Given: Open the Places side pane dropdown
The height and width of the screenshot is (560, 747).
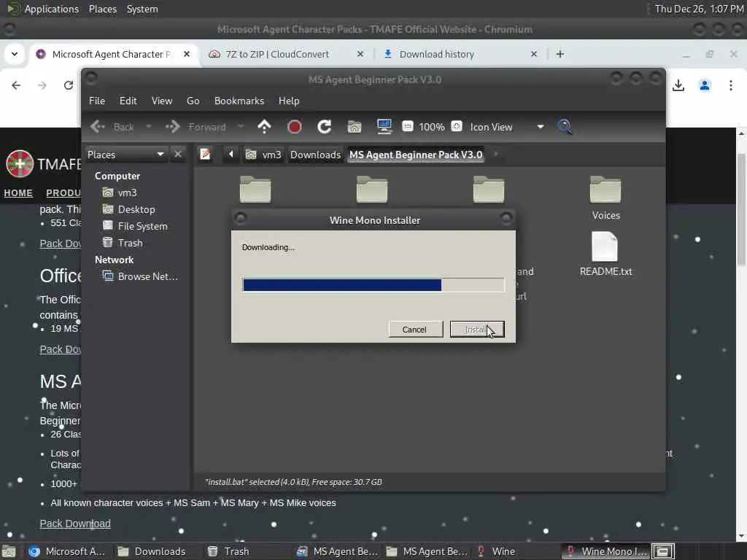Looking at the screenshot, I should pyautogui.click(x=125, y=155).
